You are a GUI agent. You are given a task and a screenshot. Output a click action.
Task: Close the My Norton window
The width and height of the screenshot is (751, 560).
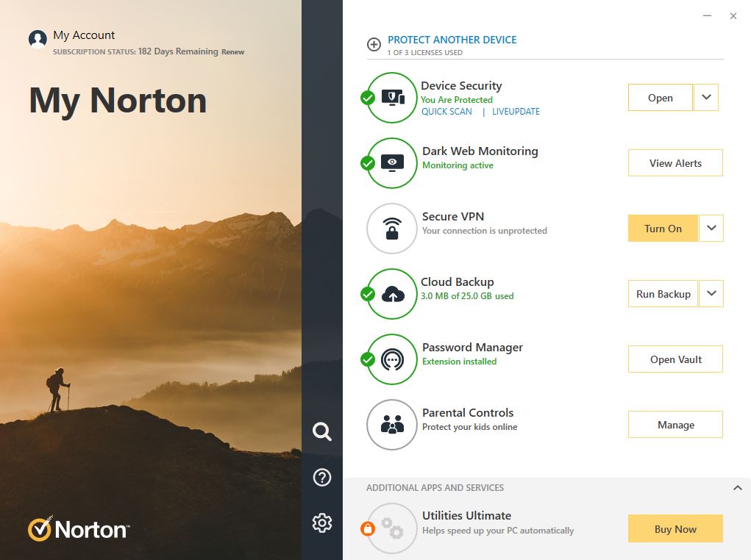(733, 15)
